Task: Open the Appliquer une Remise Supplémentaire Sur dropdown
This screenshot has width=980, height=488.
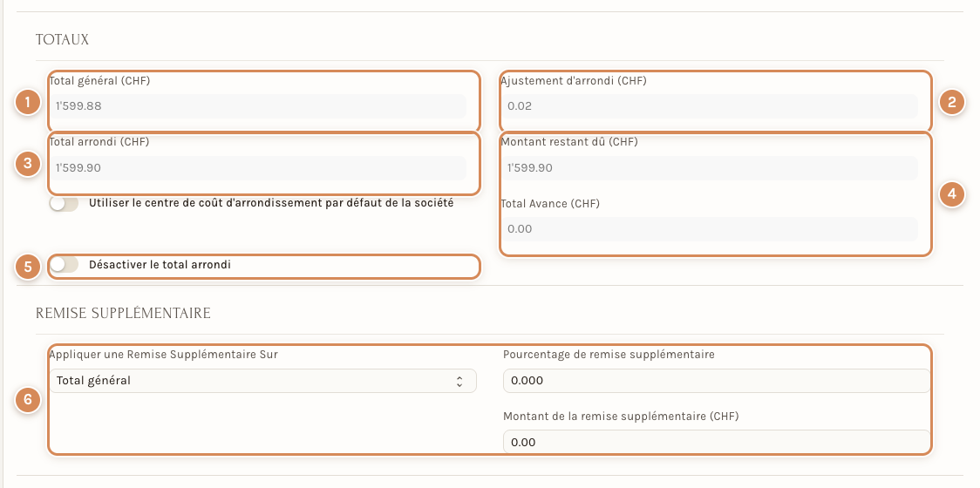Action: pyautogui.click(x=263, y=381)
